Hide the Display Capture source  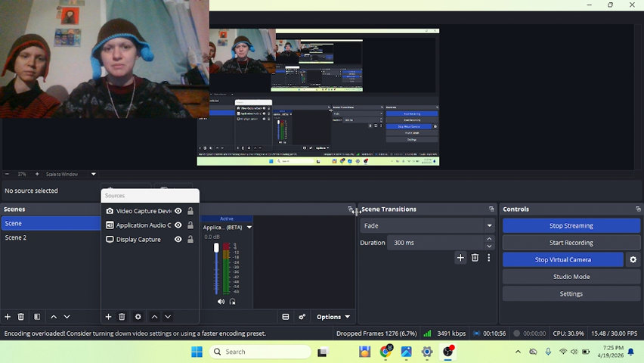coord(178,239)
